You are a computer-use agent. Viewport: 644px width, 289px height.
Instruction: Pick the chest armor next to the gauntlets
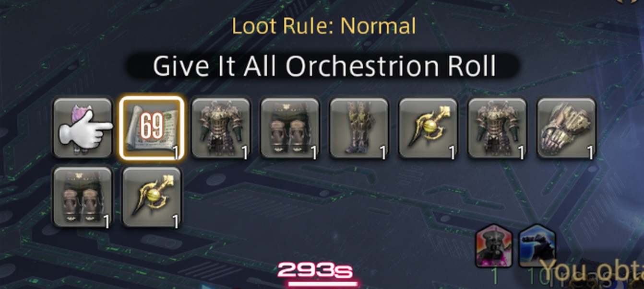[x=497, y=127]
